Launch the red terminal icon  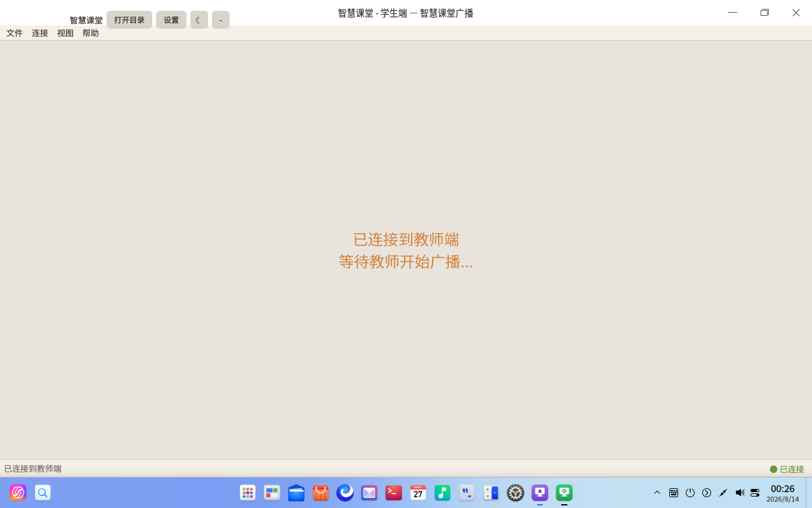tap(394, 493)
